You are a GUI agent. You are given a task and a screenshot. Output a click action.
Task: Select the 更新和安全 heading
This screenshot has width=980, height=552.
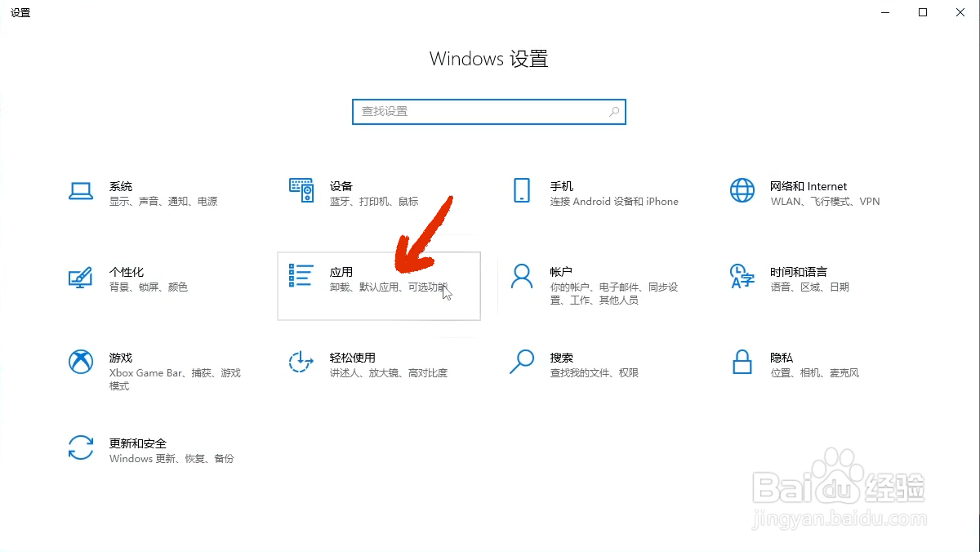[138, 443]
